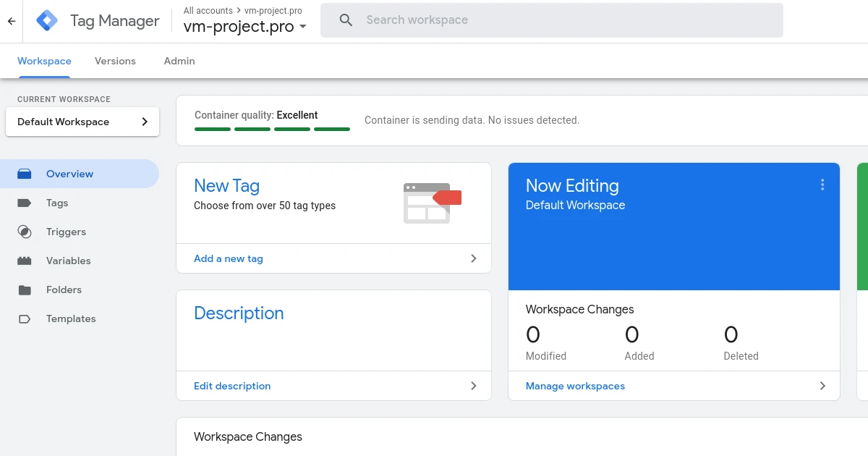Click the search magnifier icon
The width and height of the screenshot is (868, 456).
[346, 20]
